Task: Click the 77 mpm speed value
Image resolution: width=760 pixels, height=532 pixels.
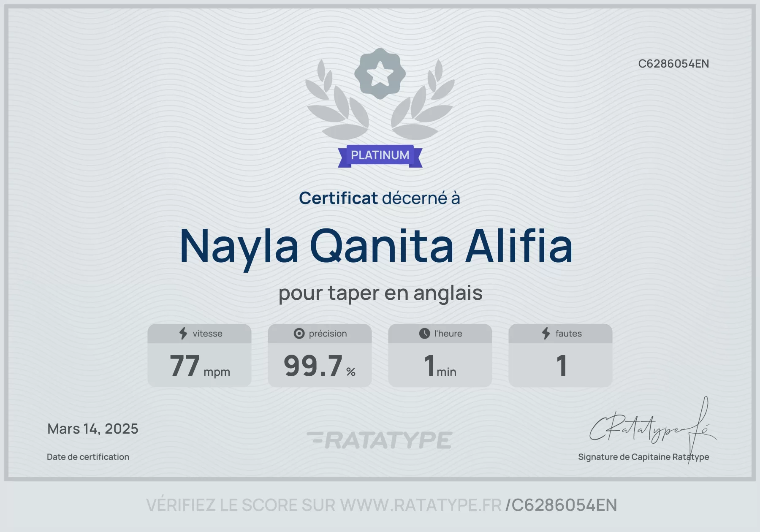Action: (x=200, y=366)
